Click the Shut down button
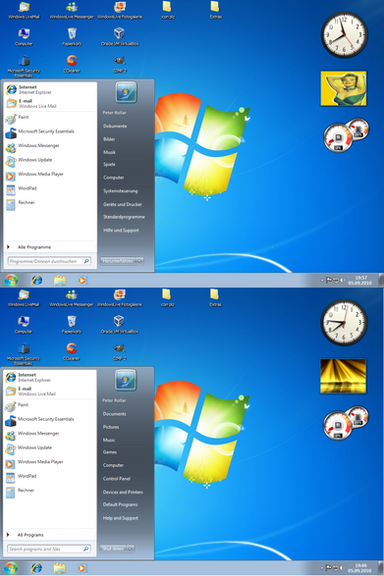This screenshot has width=384, height=576. click(x=113, y=548)
